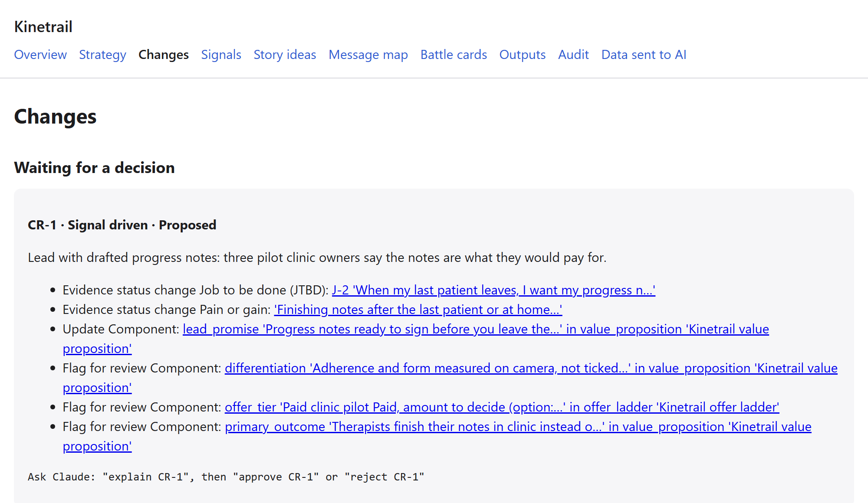
Task: Open 'Finishing notes after the last patient' link
Action: (x=418, y=310)
